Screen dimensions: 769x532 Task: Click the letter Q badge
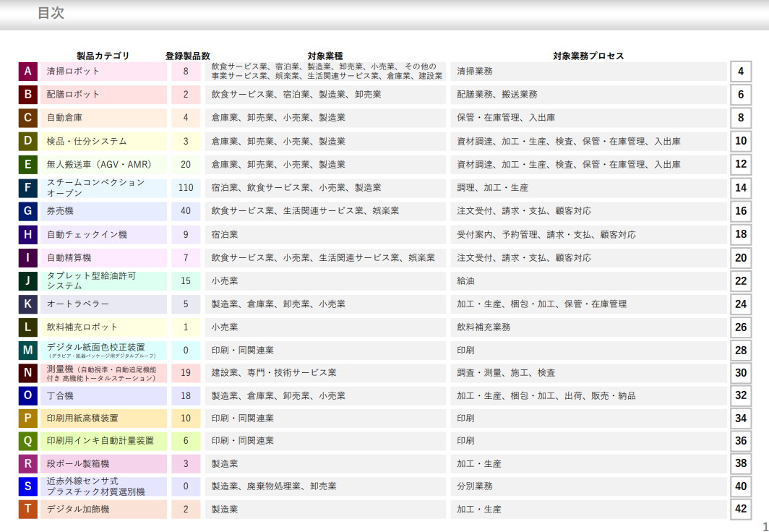[x=28, y=441]
